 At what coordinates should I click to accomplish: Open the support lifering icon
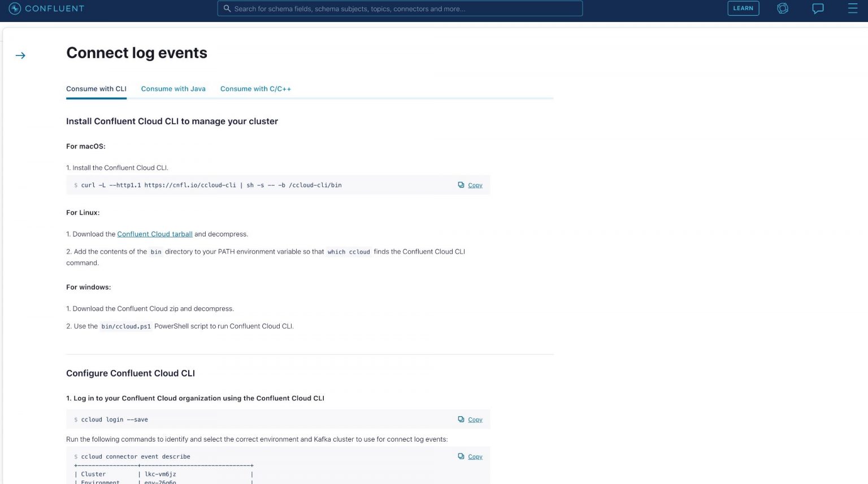[782, 8]
